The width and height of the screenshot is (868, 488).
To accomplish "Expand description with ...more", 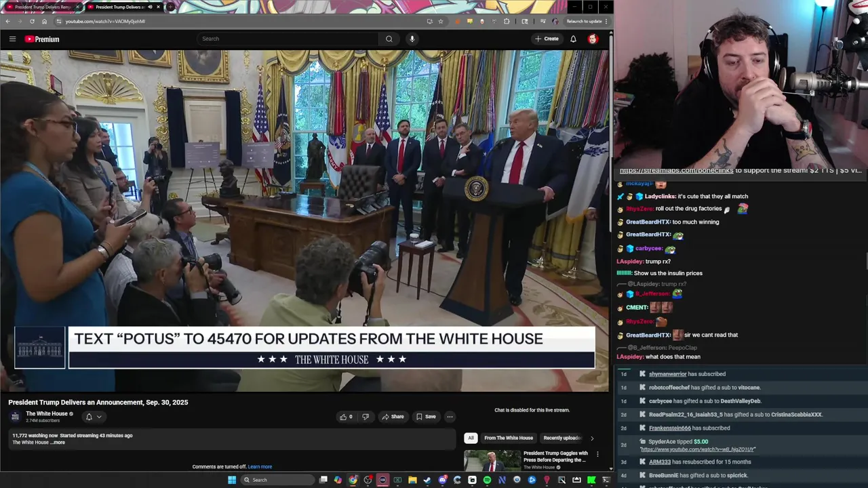I will (x=58, y=443).
